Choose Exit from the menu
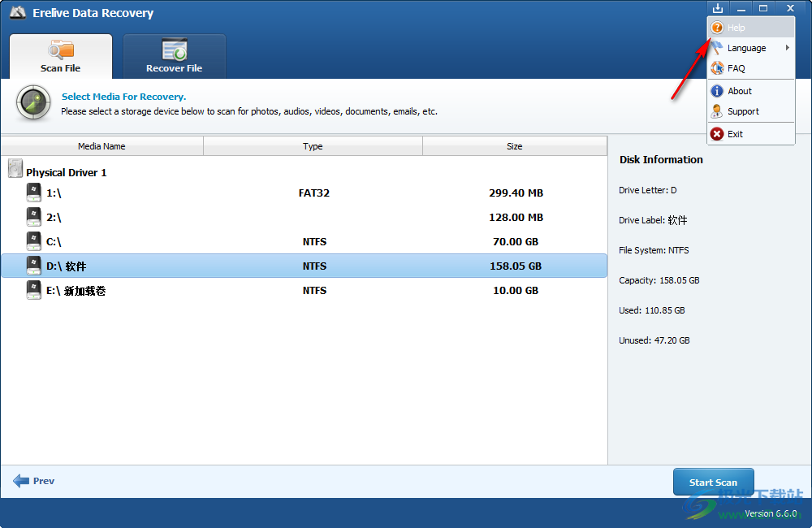 tap(751, 134)
